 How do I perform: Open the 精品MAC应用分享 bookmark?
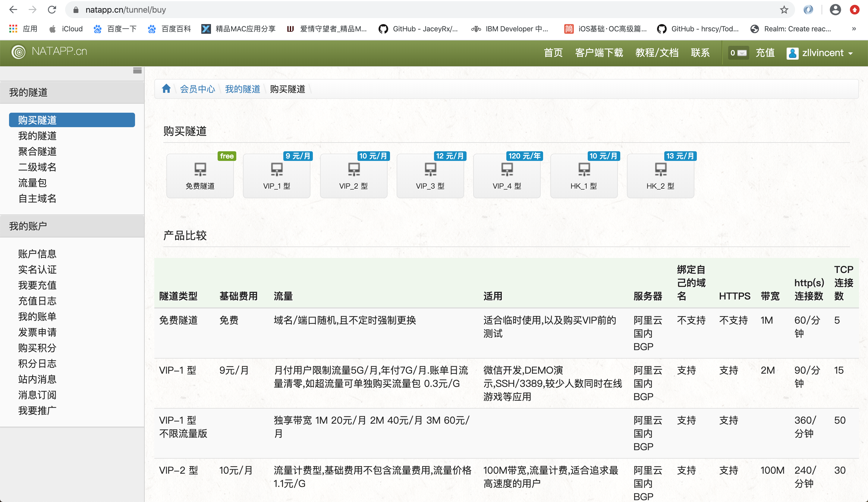239,29
